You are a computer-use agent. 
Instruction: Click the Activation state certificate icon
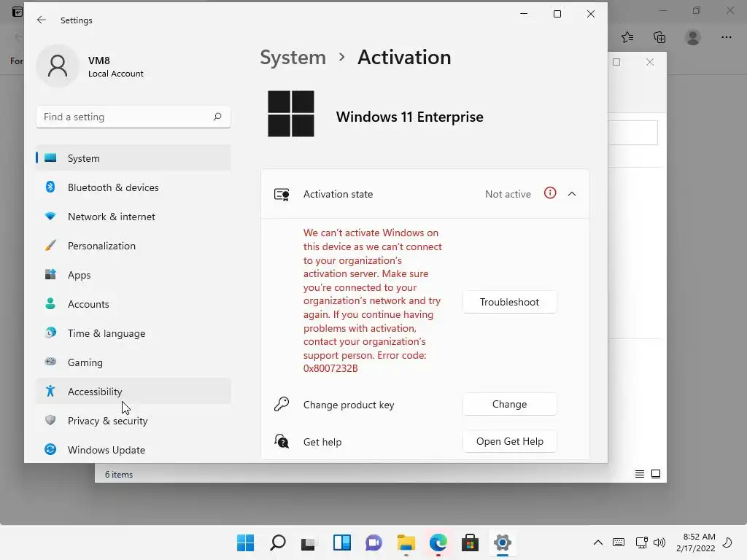point(282,194)
